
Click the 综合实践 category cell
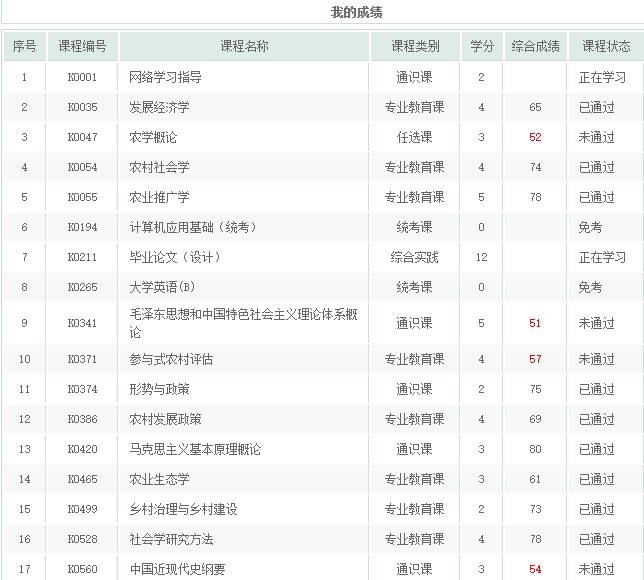(414, 257)
